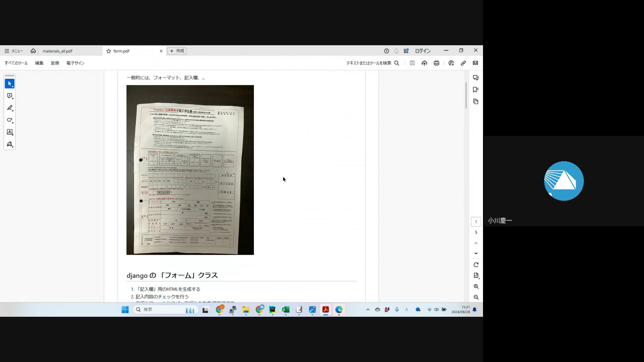Select the arrow selection tool
Screen dimensions: 644x362
pyautogui.click(x=9, y=84)
